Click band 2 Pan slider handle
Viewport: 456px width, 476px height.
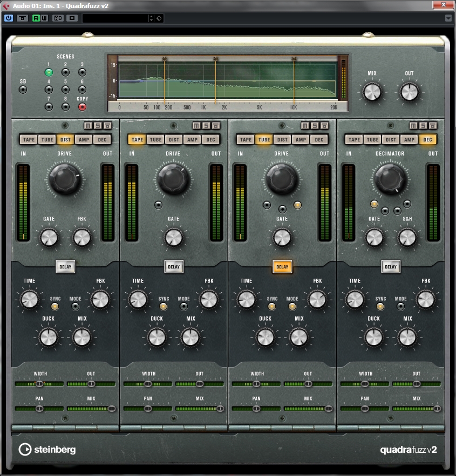pos(148,409)
